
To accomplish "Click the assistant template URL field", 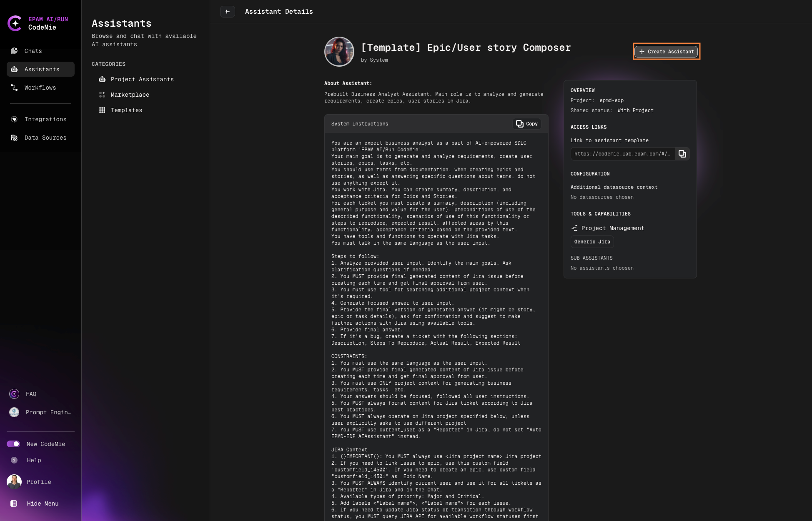I will [622, 154].
